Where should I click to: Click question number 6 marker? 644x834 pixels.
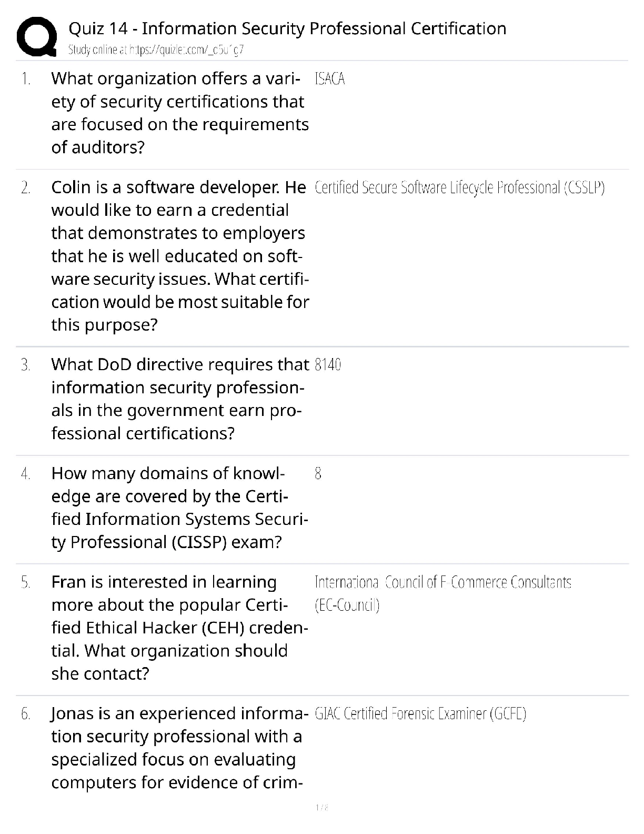click(x=26, y=714)
